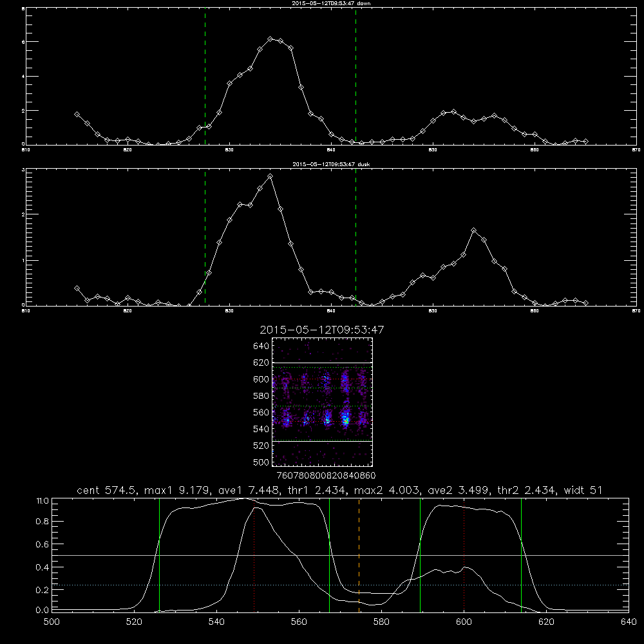Click the horizontal 0.5 reference line in bottom plot
The height and width of the screenshot is (644, 644).
click(340, 555)
